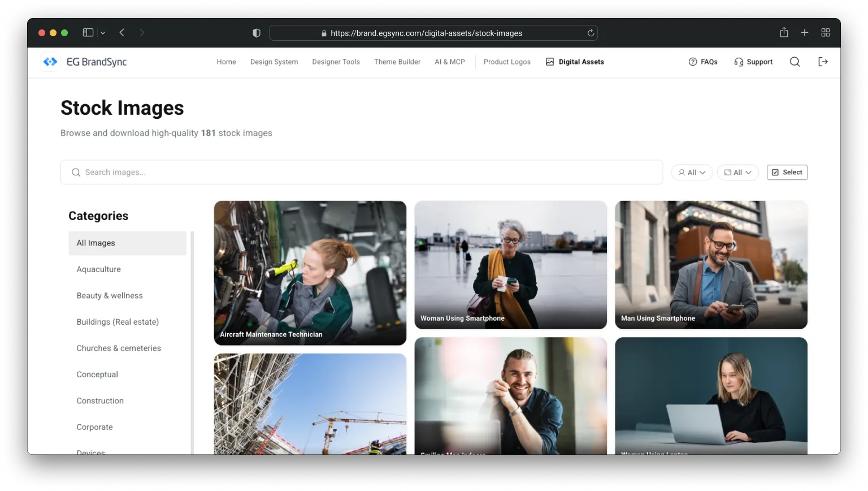Open the Digital Assets menu

[575, 62]
